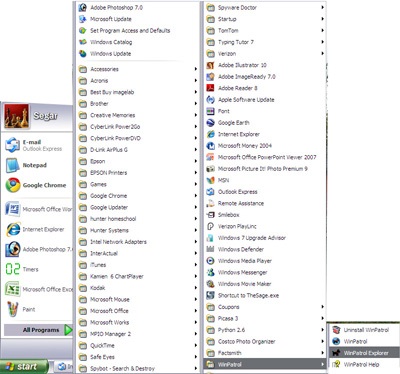Expand the Accessories folder submenu
Screen dimensions: 400x374
pos(138,69)
